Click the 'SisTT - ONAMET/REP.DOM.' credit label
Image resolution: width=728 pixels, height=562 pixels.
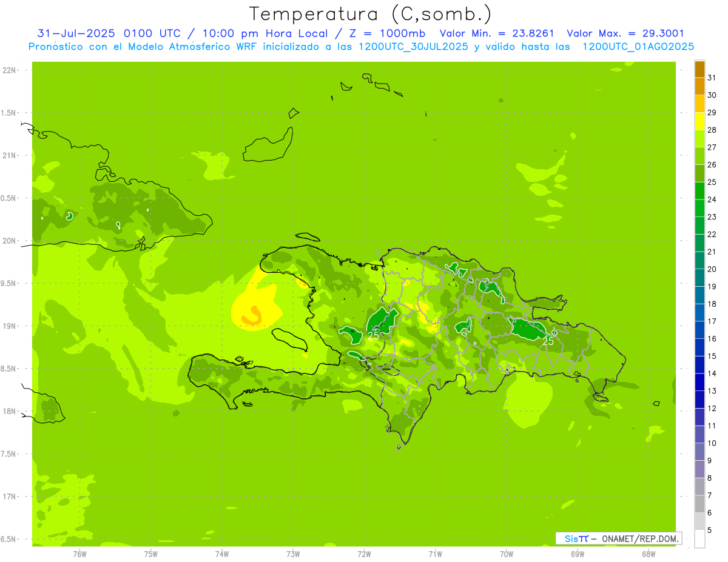pos(618,538)
